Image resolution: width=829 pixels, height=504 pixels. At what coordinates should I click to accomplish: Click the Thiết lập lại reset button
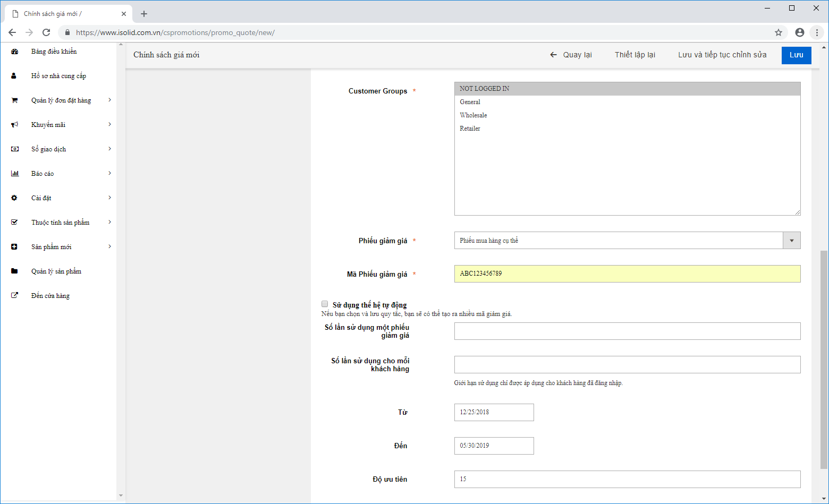(635, 55)
